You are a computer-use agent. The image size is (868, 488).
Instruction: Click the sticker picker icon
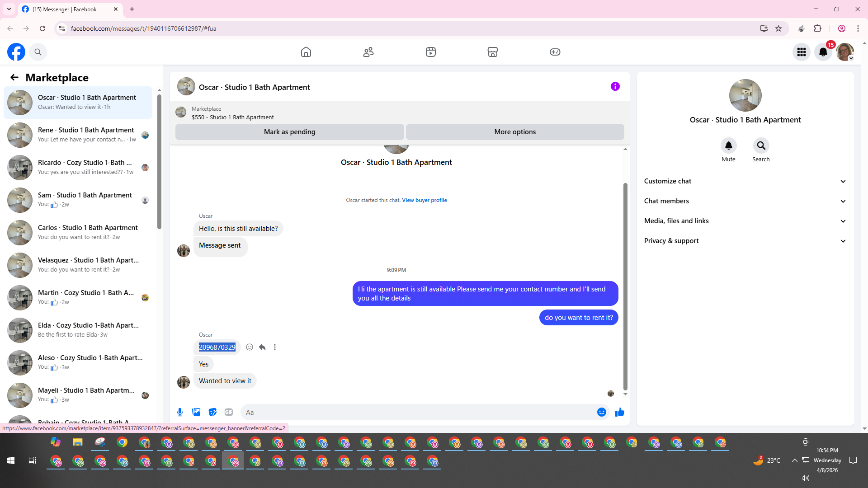[x=212, y=412]
